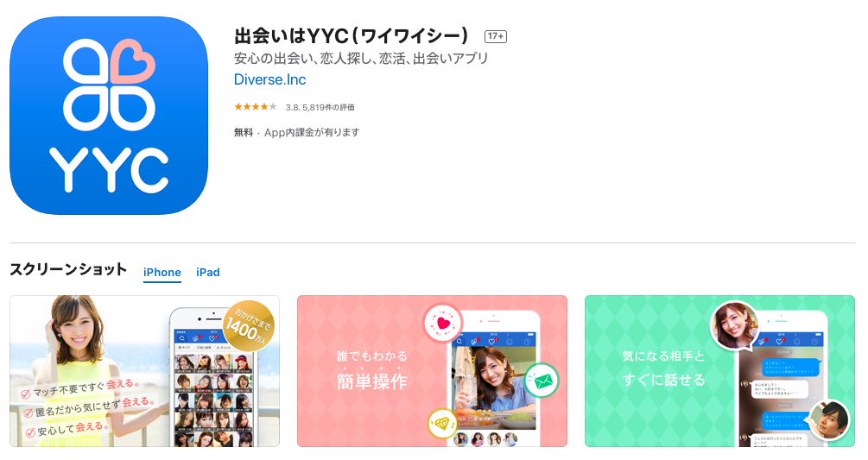Click the 気になる相手と text

(663, 356)
